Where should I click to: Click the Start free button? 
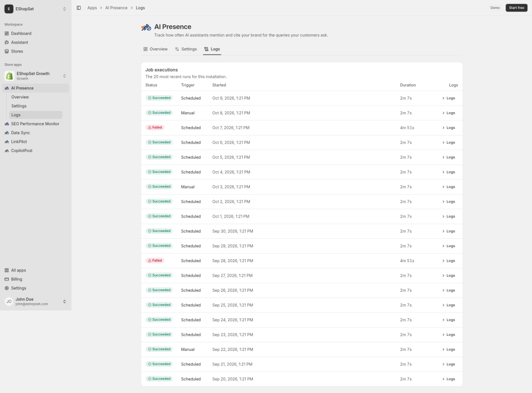click(516, 8)
